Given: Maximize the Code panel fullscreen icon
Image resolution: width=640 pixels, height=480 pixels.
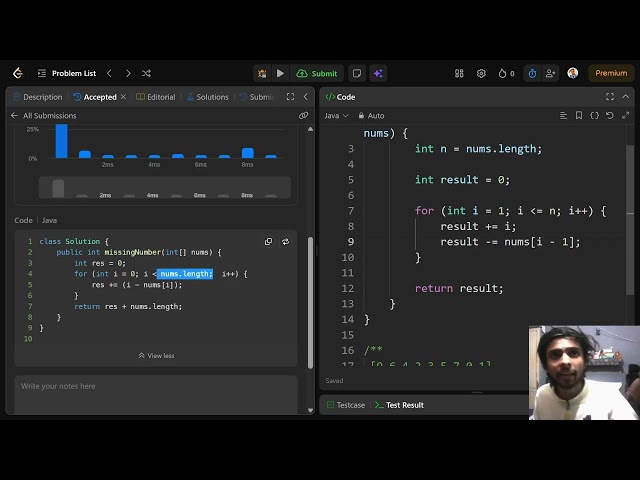Looking at the screenshot, I should pyautogui.click(x=610, y=96).
